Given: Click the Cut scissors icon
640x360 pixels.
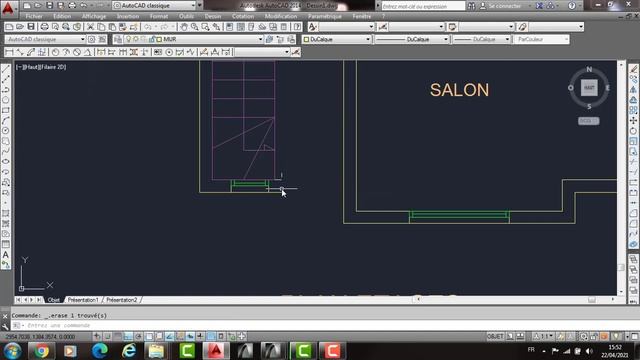Looking at the screenshot, I should [x=90, y=27].
